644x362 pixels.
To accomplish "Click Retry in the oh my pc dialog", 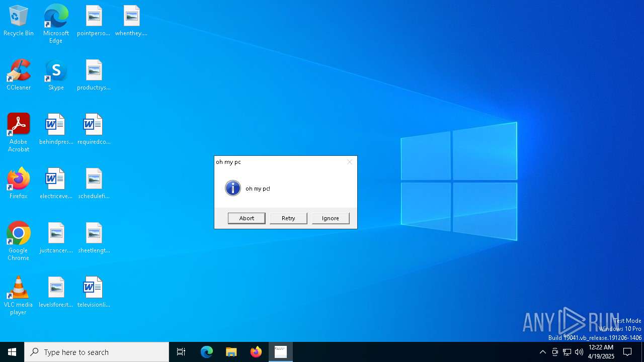I will [x=288, y=218].
